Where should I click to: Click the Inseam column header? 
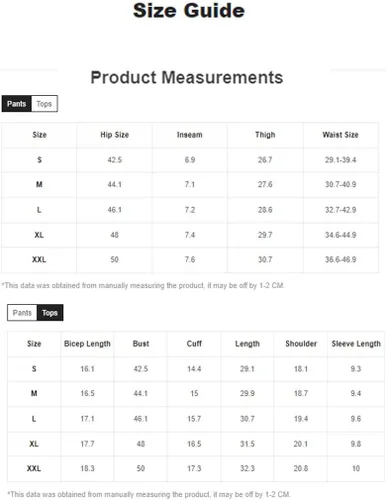[190, 135]
